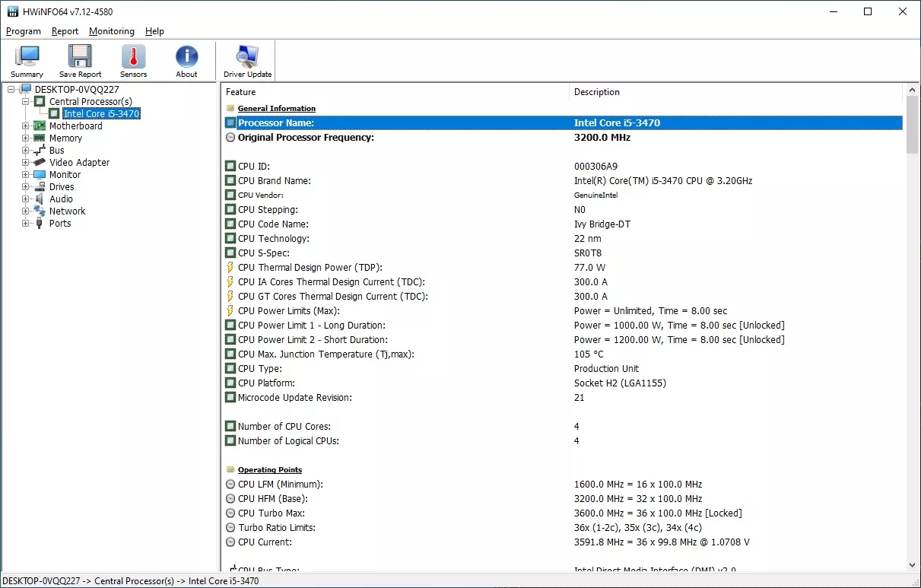Click the chip icon beside Number of CPU Cores
This screenshot has height=588, width=921.
coord(230,427)
